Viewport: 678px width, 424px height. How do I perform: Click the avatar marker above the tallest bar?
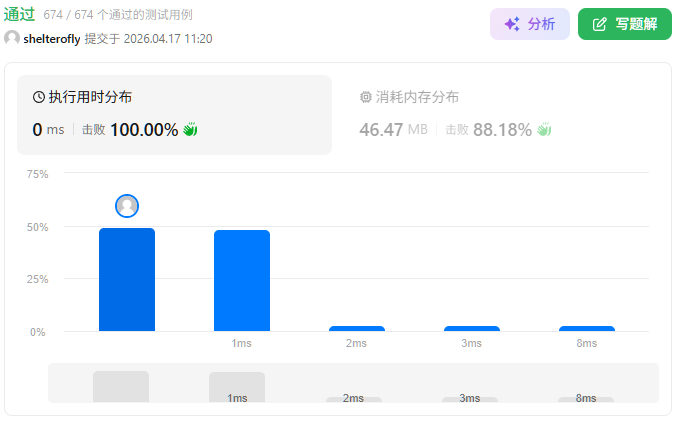(127, 206)
